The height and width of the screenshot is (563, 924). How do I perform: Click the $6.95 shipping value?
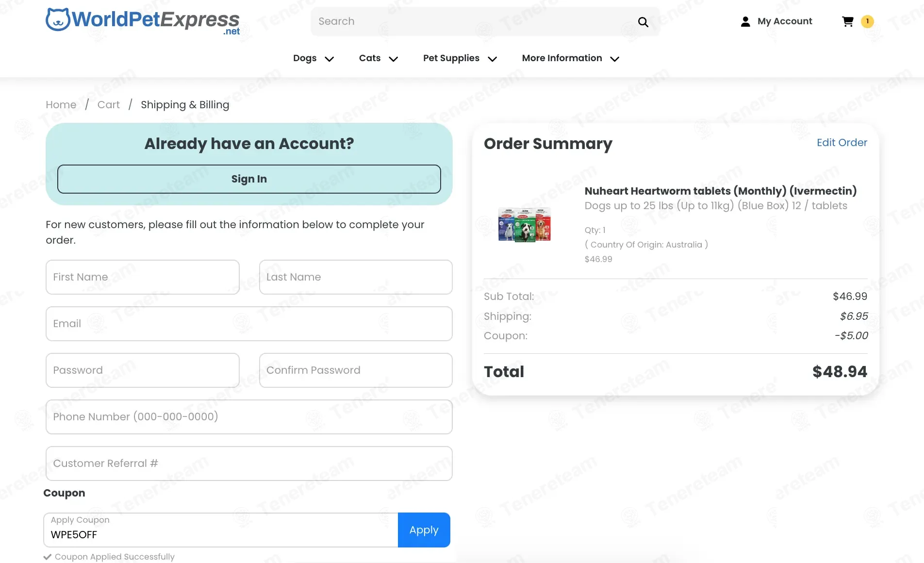pyautogui.click(x=854, y=316)
